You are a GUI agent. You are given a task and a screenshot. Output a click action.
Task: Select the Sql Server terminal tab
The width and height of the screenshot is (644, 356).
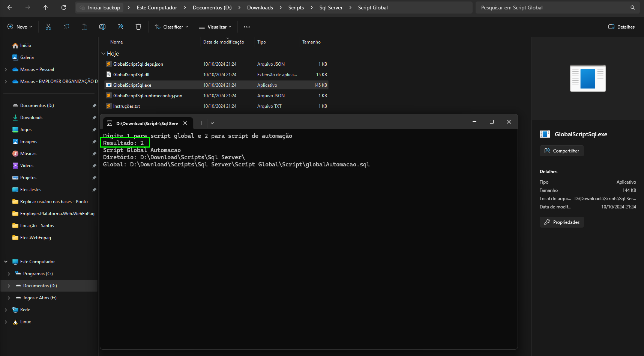click(147, 123)
